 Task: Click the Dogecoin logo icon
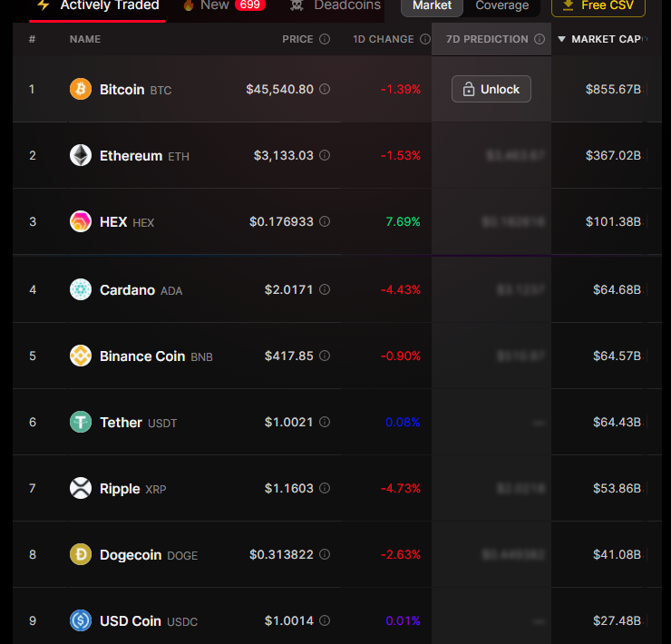click(x=81, y=554)
